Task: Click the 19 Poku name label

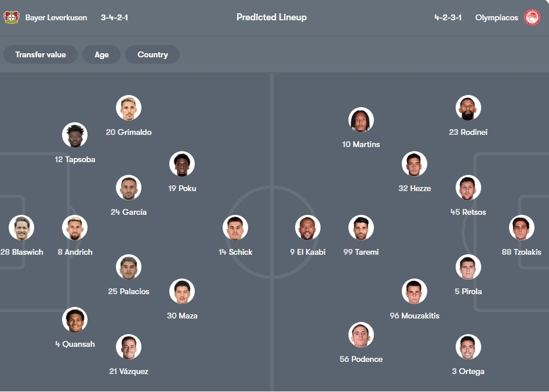Action: click(x=182, y=188)
